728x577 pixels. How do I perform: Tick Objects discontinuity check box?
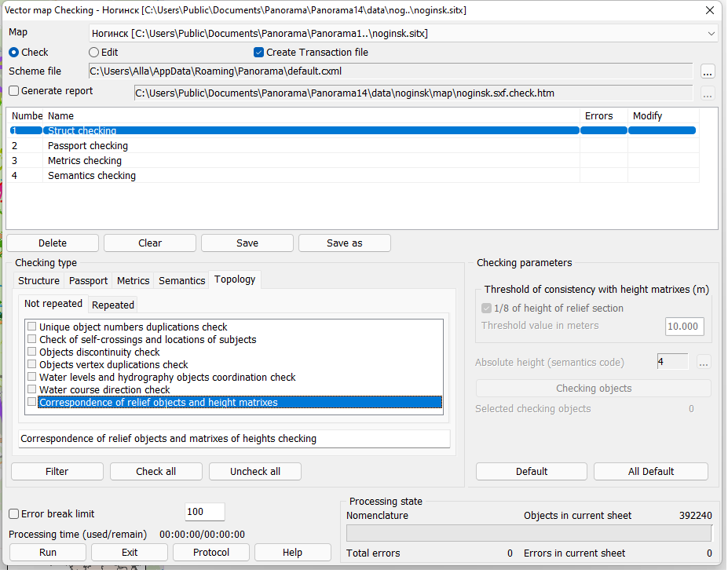tap(32, 352)
